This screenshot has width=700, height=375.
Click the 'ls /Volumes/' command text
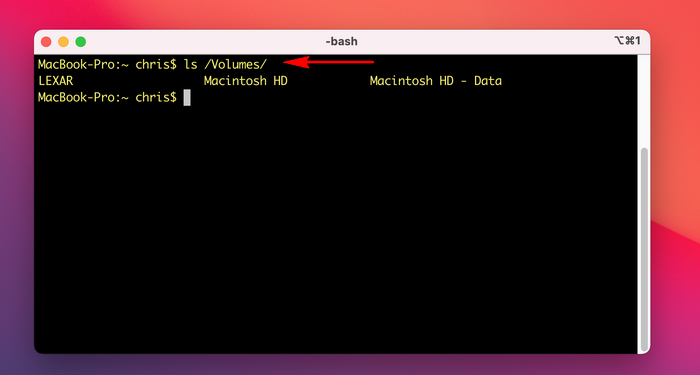[x=225, y=64]
